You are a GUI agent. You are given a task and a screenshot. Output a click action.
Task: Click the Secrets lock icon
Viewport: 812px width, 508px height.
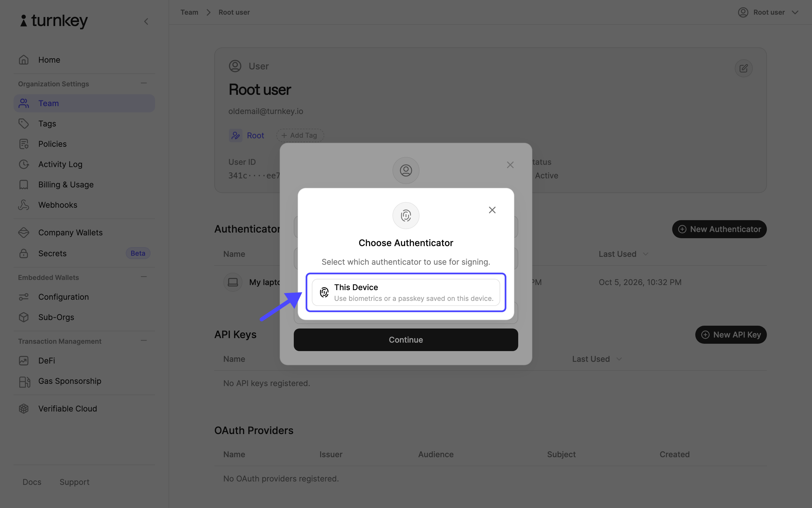(23, 253)
